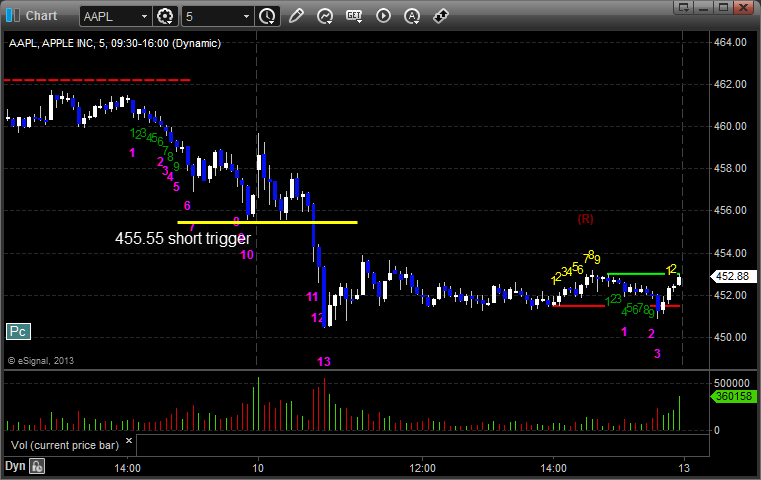Click the 454.00 price axis label
The width and height of the screenshot is (761, 480).
click(730, 253)
